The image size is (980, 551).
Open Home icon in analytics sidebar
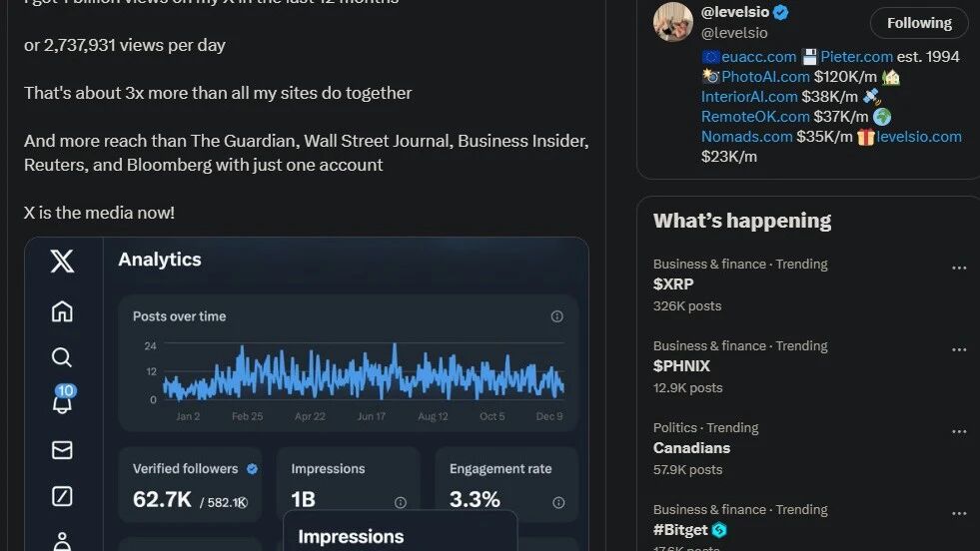click(62, 311)
